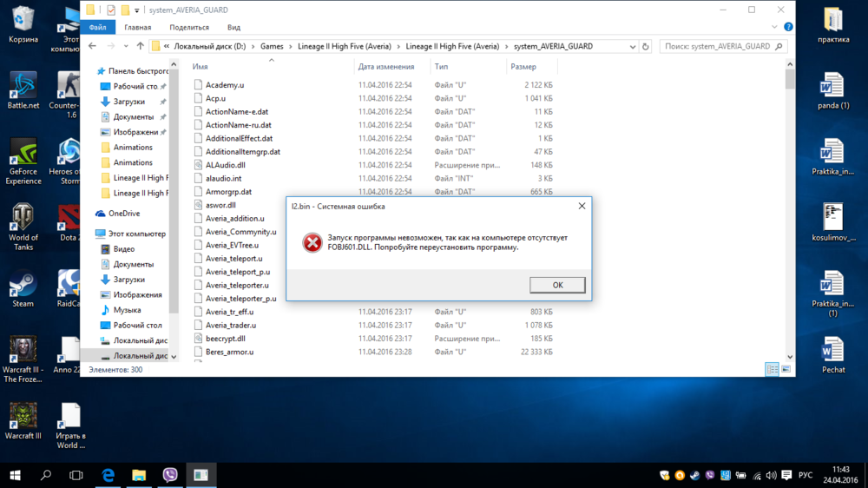The width and height of the screenshot is (868, 488).
Task: Click the refresh button beside the address bar
Action: [x=646, y=47]
